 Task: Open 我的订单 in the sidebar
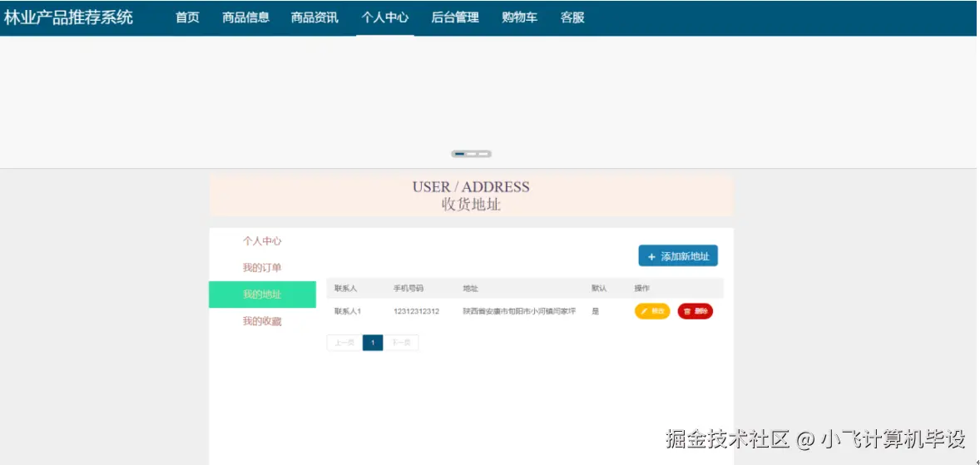262,268
